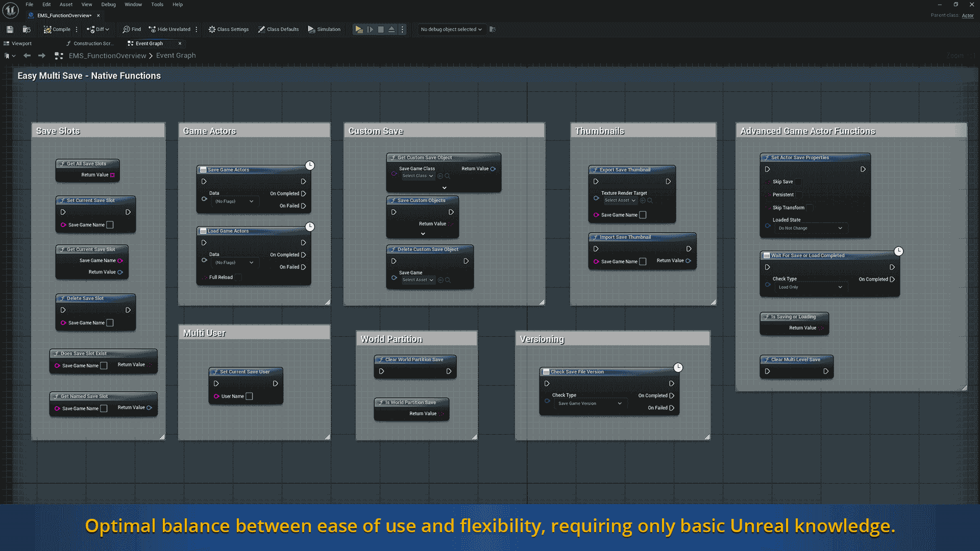
Task: Switch to the Viewport tab
Action: click(x=18, y=44)
